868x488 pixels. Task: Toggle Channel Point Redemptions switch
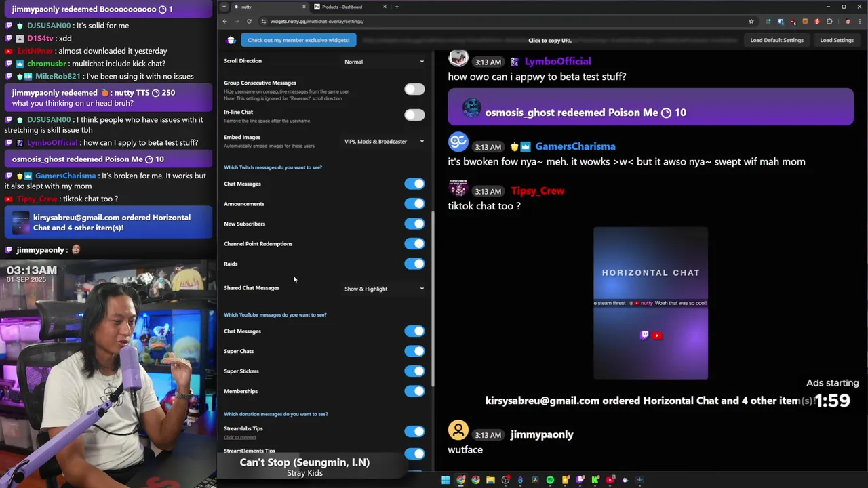click(x=414, y=243)
